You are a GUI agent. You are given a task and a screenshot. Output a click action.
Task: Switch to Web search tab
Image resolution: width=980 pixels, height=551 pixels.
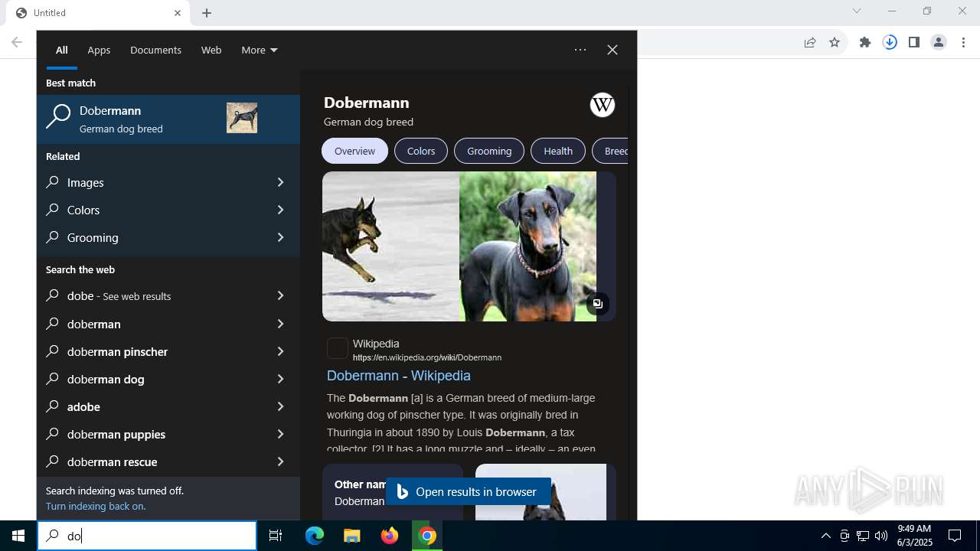(211, 50)
